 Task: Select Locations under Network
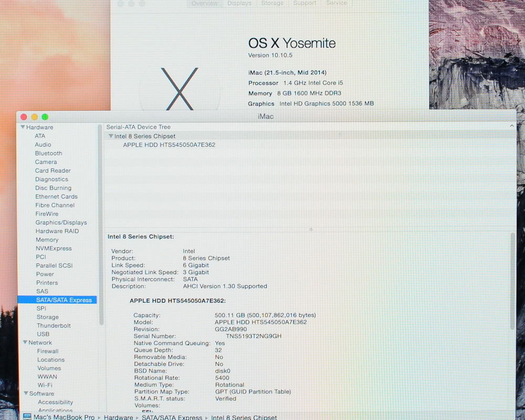point(51,360)
